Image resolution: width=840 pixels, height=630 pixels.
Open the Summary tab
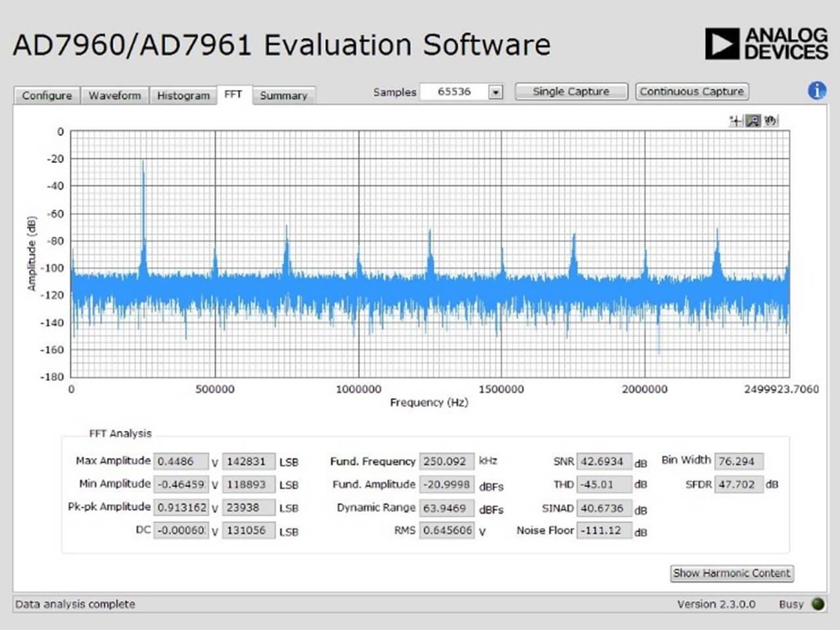point(283,95)
